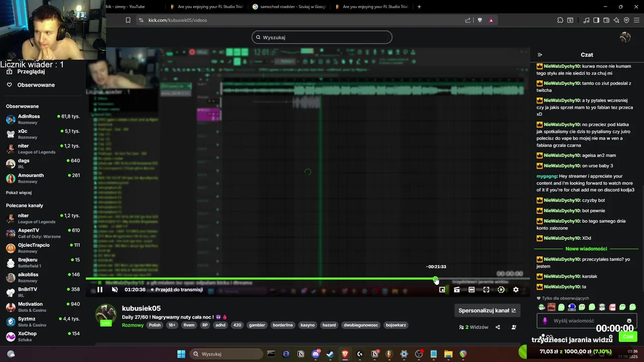Image resolution: width=644 pixels, height=362 pixels.
Task: Open recommended channel Motivation
Action: coord(42,307)
